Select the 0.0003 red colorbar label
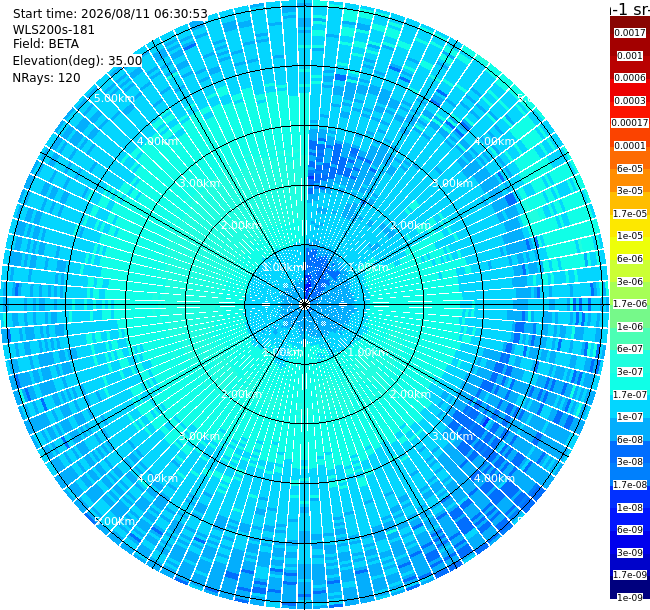 click(630, 101)
